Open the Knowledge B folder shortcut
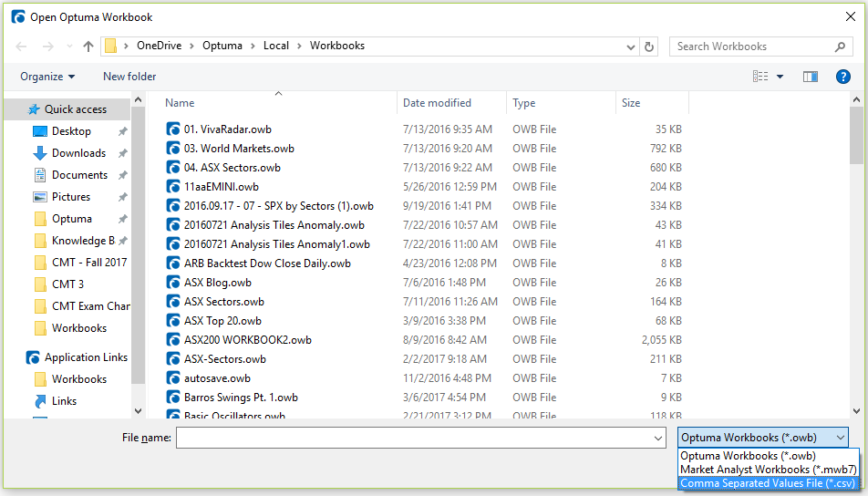868x496 pixels. pyautogui.click(x=83, y=241)
